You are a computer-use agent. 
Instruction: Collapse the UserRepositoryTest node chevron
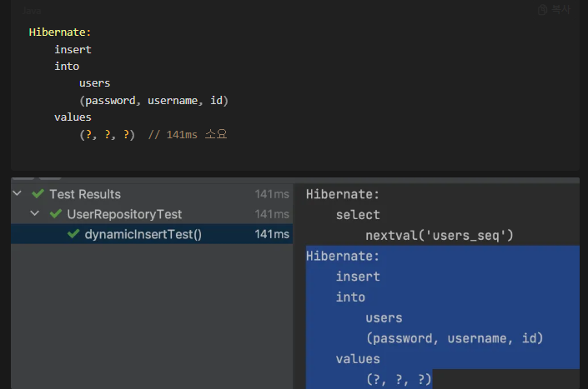pyautogui.click(x=34, y=213)
